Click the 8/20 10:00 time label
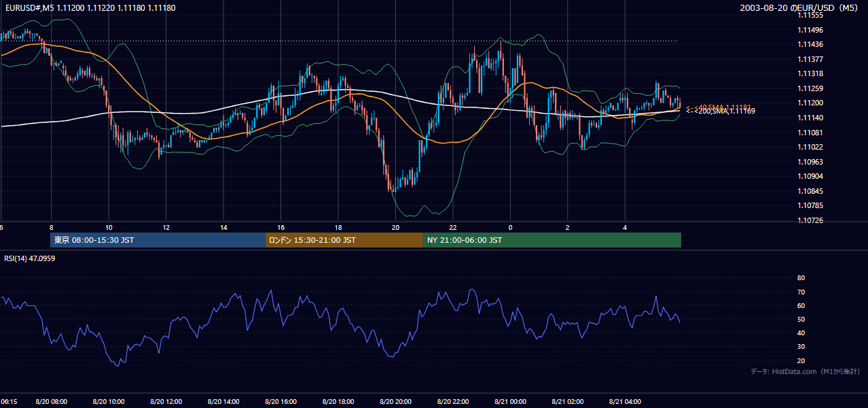This screenshot has width=868, height=408. click(x=109, y=402)
